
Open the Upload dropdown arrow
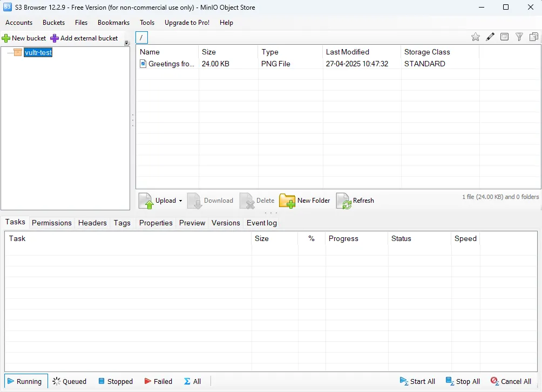click(x=180, y=201)
